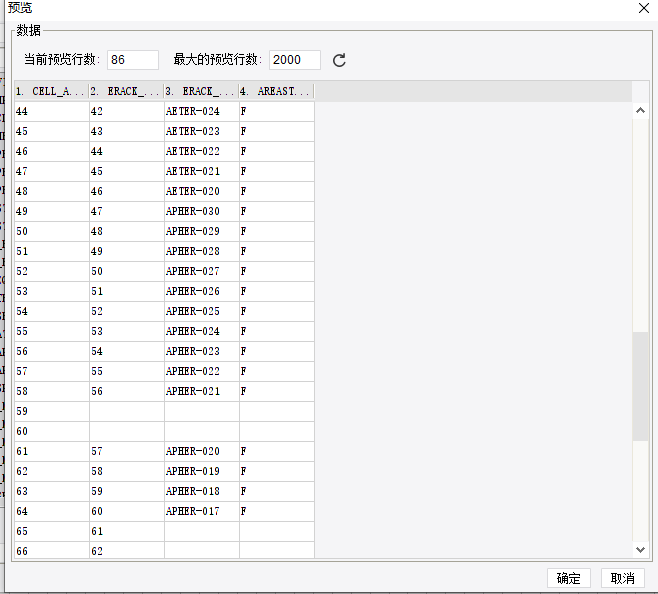
Task: Select cell APHER-022
Action: tap(201, 372)
